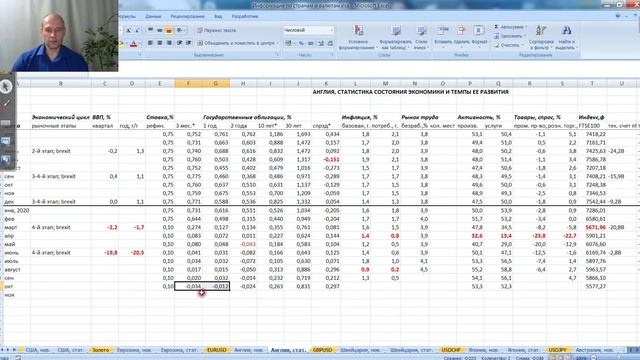The image size is (640, 360).
Task: Open the font color red A picker
Action: (x=133, y=44)
